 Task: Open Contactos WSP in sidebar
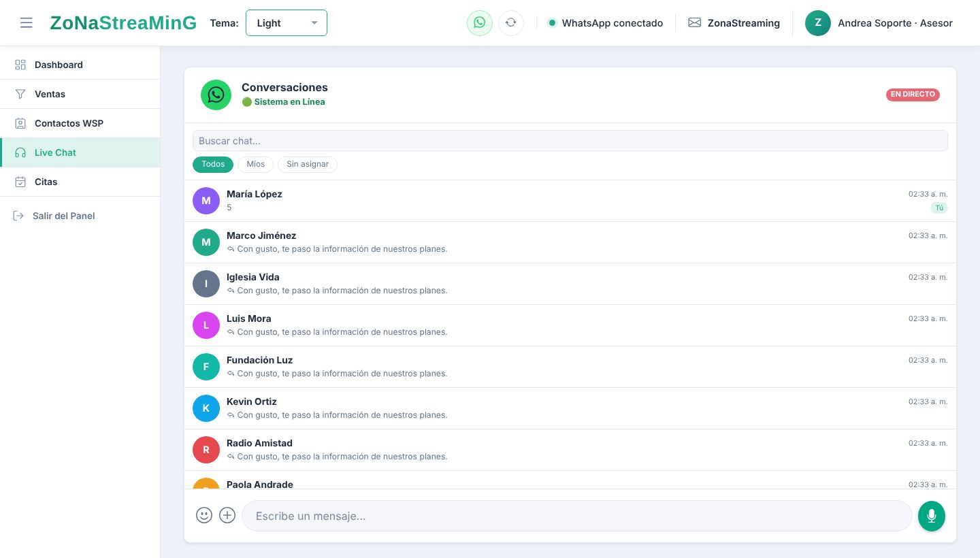(x=80, y=123)
